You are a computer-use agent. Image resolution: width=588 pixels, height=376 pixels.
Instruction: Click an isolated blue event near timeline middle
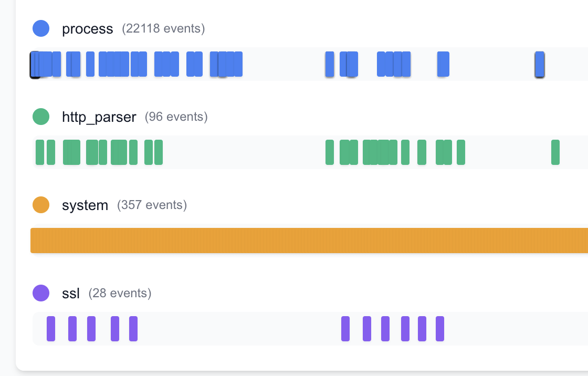point(329,64)
